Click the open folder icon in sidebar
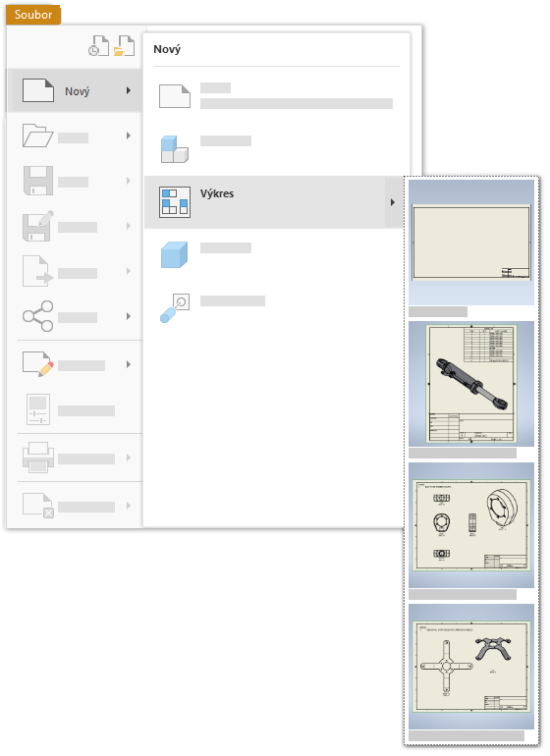Screen dimensions: 550x756 pyautogui.click(x=37, y=135)
